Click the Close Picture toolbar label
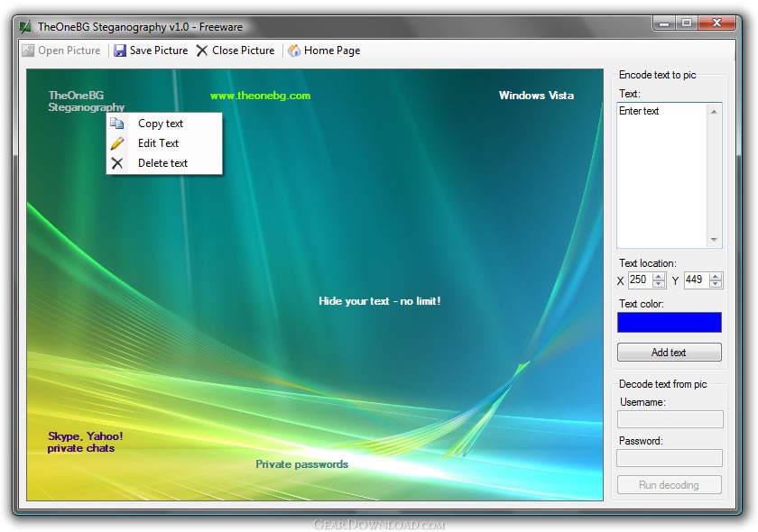This screenshot has height=532, width=758. pyautogui.click(x=243, y=50)
